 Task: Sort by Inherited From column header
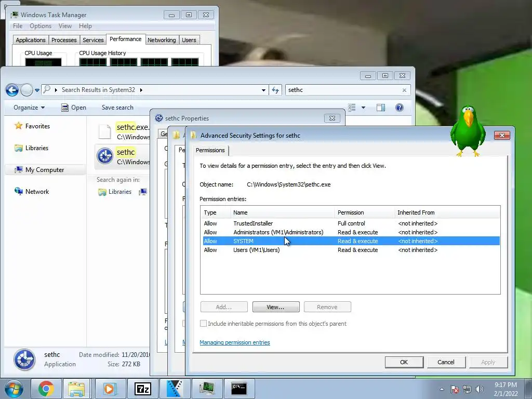click(x=447, y=212)
